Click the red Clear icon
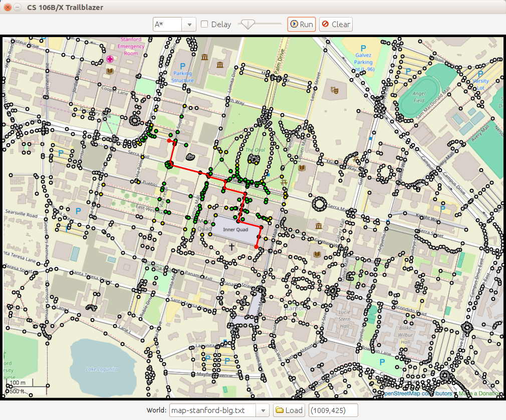 pyautogui.click(x=325, y=24)
